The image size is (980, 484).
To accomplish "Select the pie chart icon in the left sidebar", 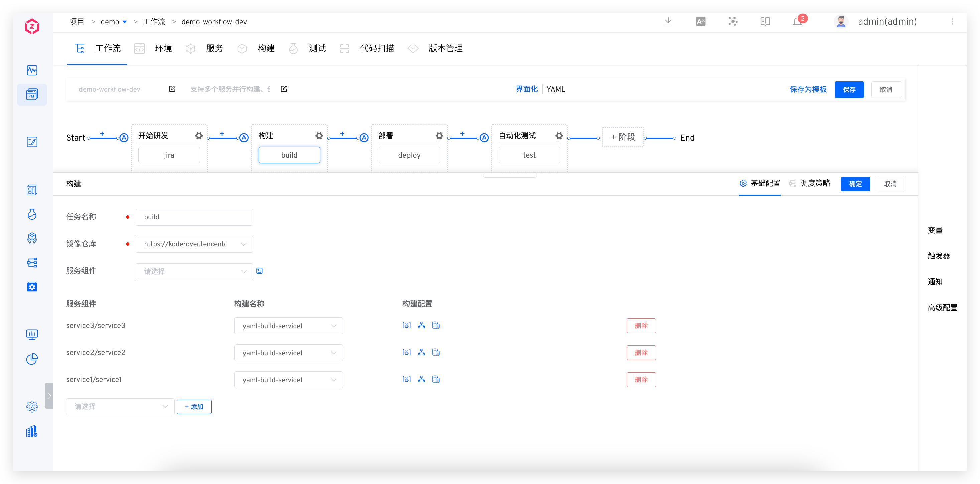I will click(x=32, y=359).
